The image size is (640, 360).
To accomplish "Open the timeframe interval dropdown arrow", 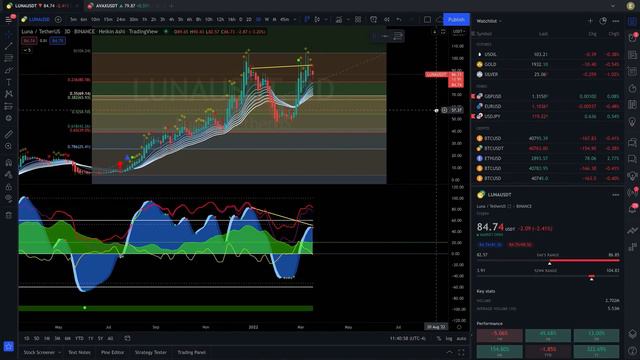I will coord(295,19).
